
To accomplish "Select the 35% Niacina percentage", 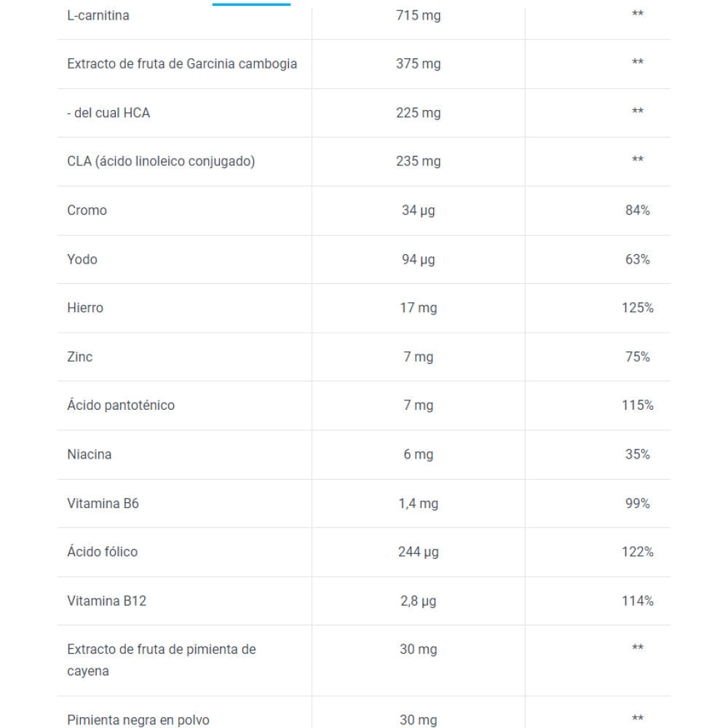I will coord(637,454).
